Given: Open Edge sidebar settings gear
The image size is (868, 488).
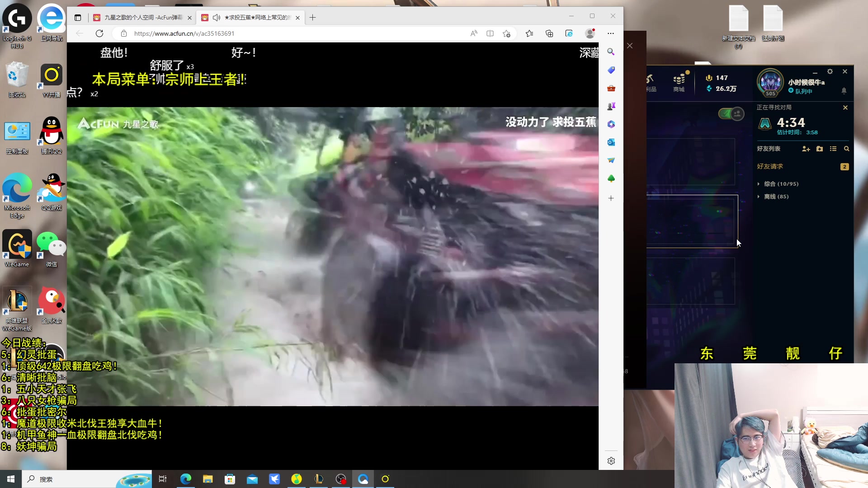Looking at the screenshot, I should pyautogui.click(x=611, y=461).
